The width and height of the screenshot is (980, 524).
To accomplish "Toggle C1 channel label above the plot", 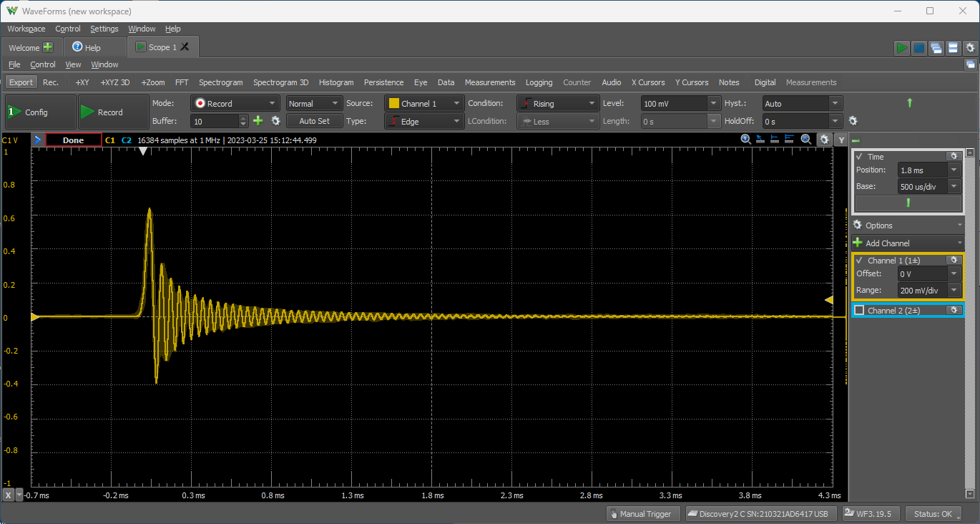I will 109,140.
